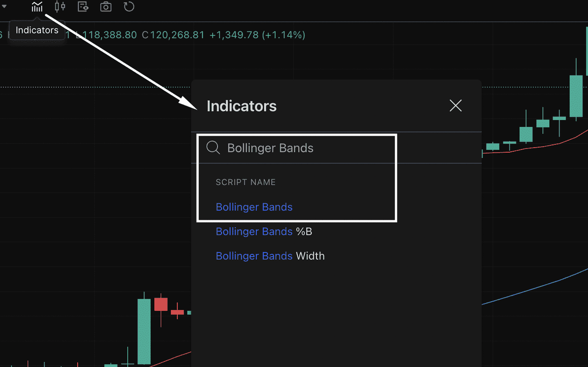Select the large green candle at bottom left
Viewport: 588px width, 367px height.
144,331
